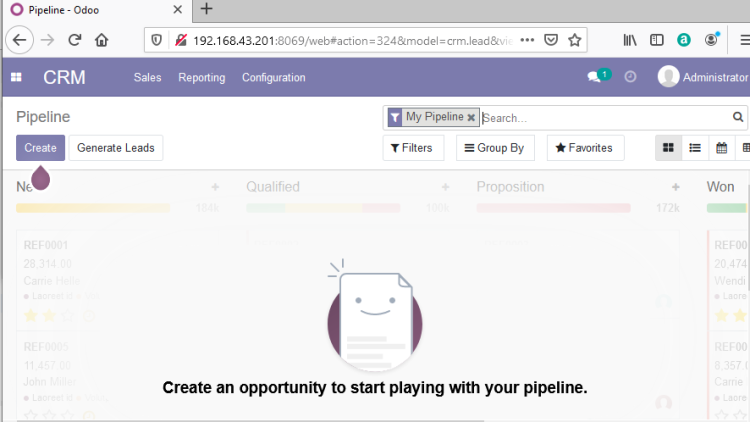Screen dimensions: 750x422
Task: Open the tracking protection shield icon
Action: coord(156,40)
